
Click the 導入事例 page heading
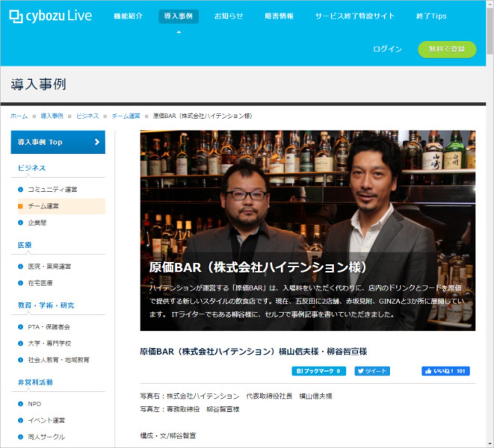[38, 84]
